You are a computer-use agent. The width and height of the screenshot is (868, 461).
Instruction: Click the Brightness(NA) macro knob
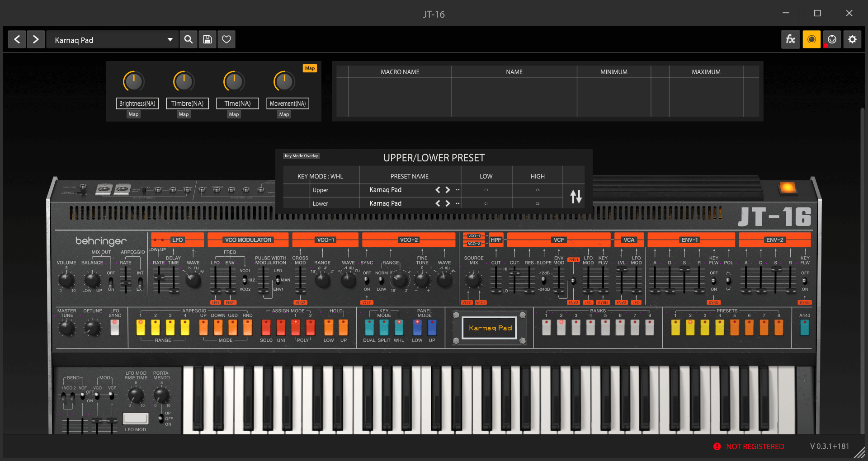point(134,82)
